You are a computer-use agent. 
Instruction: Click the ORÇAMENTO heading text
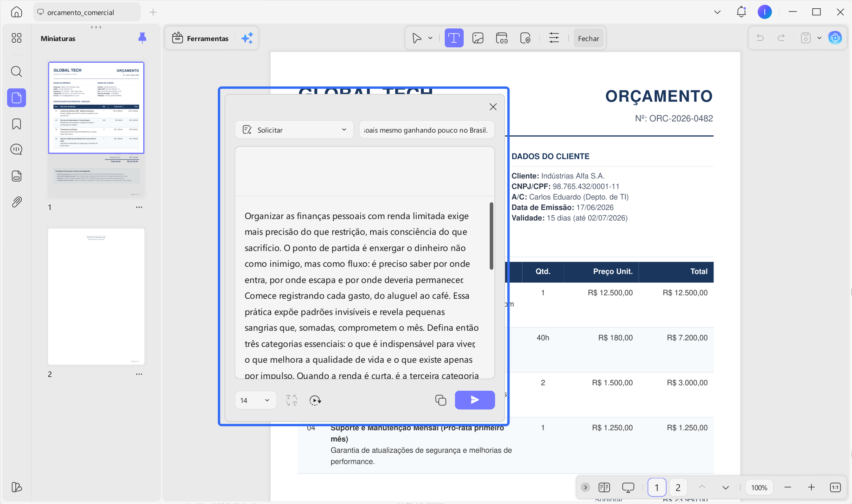pos(659,96)
